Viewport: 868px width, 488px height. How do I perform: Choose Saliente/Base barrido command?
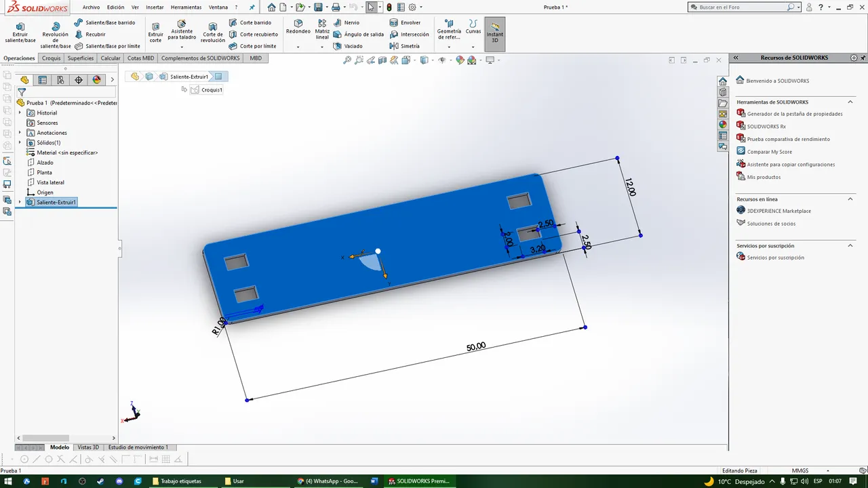click(x=104, y=22)
